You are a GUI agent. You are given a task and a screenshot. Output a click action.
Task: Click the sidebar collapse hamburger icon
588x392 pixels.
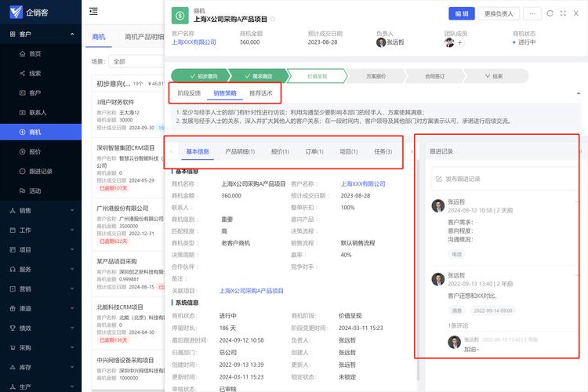point(93,11)
